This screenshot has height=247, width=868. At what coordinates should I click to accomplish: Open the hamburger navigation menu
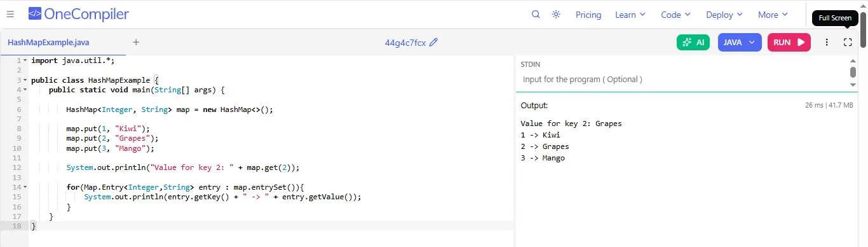(10, 14)
